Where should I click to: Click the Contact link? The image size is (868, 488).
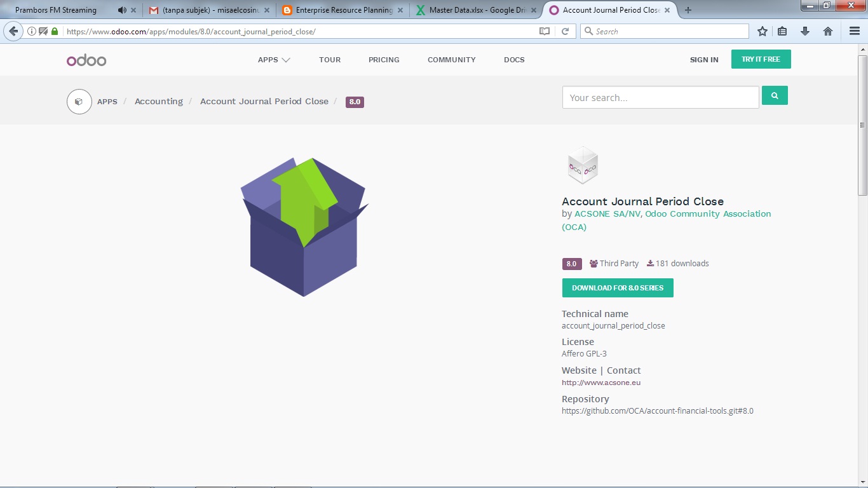(x=624, y=370)
